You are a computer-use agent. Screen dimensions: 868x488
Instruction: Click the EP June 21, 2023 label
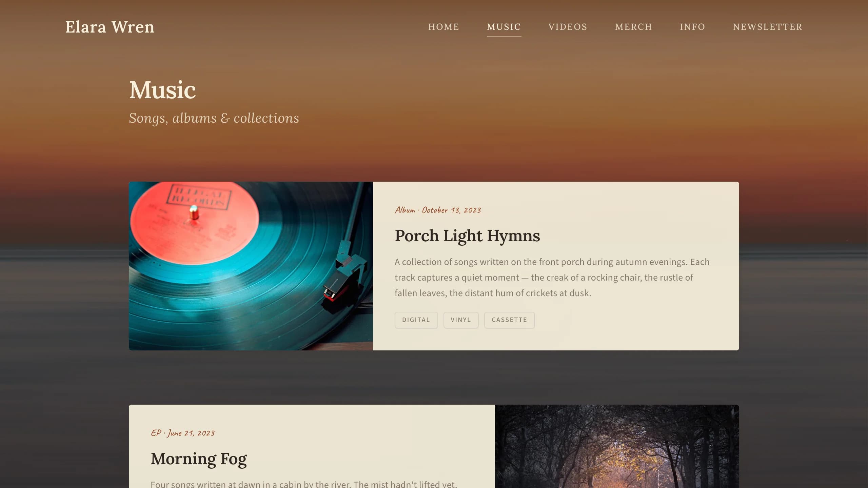click(x=183, y=433)
